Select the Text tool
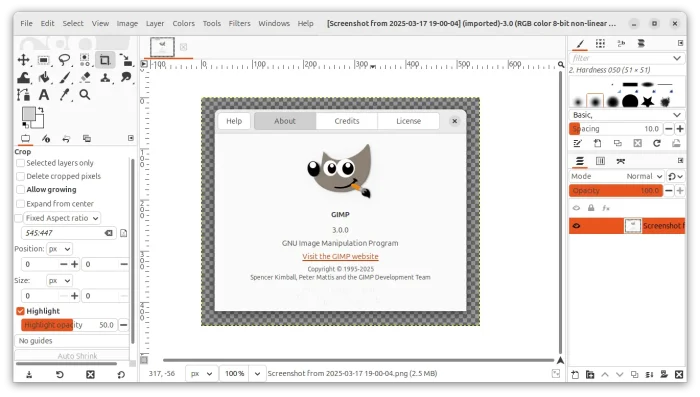This screenshot has width=700, height=397. [x=44, y=95]
